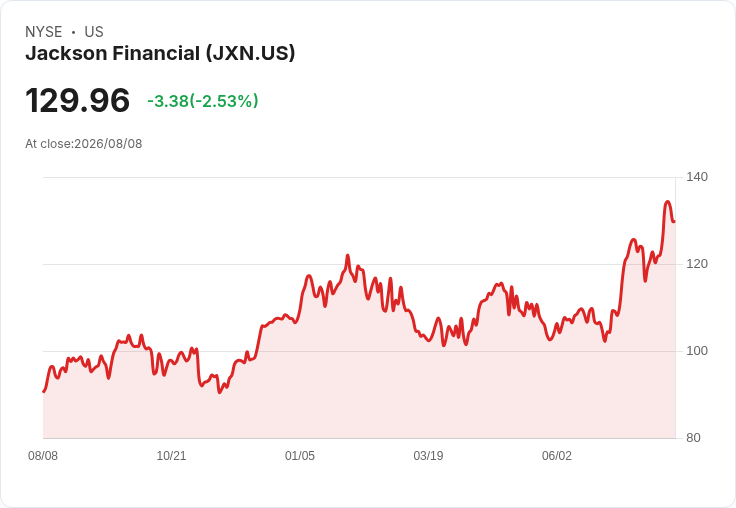Click the final end point of price line
The height and width of the screenshot is (508, 736).
(674, 222)
